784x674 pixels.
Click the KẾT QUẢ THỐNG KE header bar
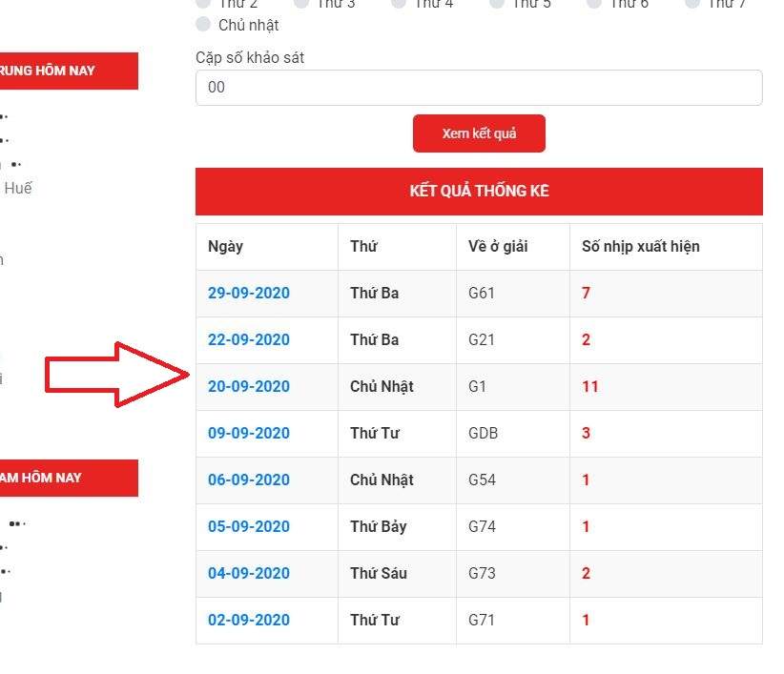478,192
